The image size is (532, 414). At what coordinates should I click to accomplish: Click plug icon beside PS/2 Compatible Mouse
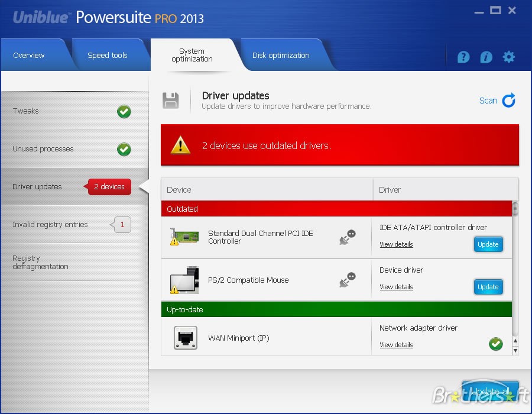[348, 280]
